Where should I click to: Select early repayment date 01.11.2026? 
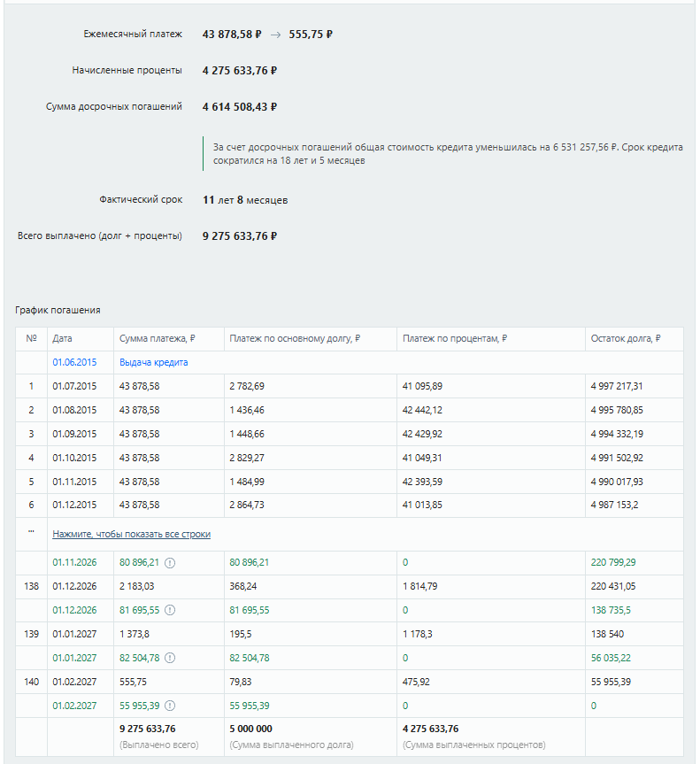[74, 563]
